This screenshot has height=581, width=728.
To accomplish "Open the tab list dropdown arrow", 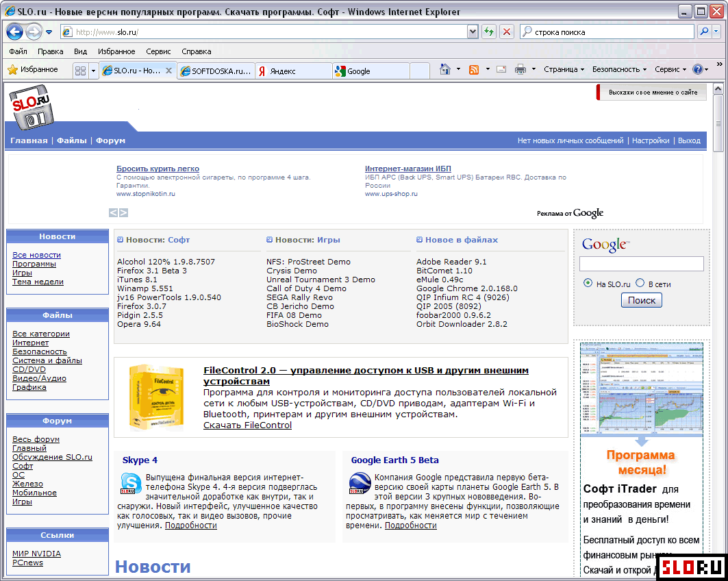I will click(x=93, y=71).
